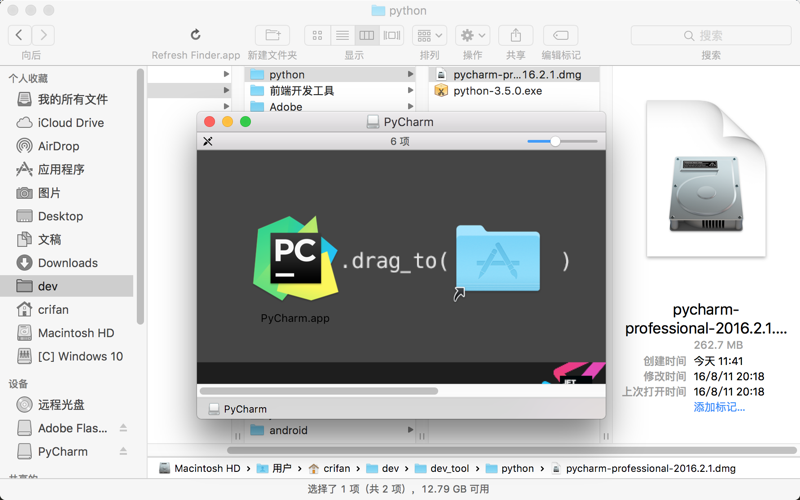800x500 pixels.
Task: Click 用户 in path bar
Action: click(x=274, y=468)
